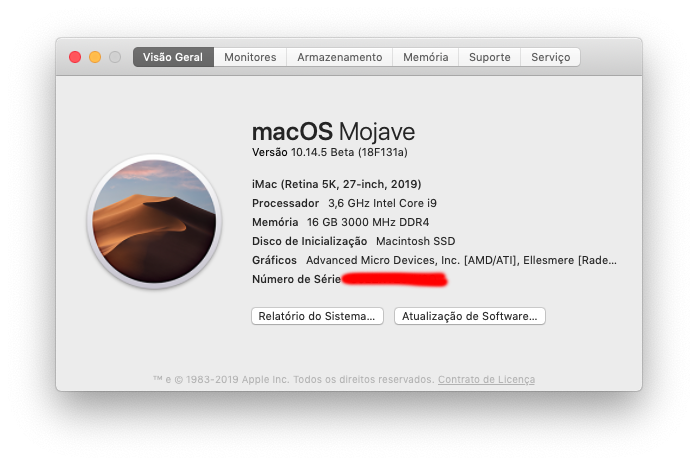Click the Disco de Inicialização label
698x465 pixels.
309,241
